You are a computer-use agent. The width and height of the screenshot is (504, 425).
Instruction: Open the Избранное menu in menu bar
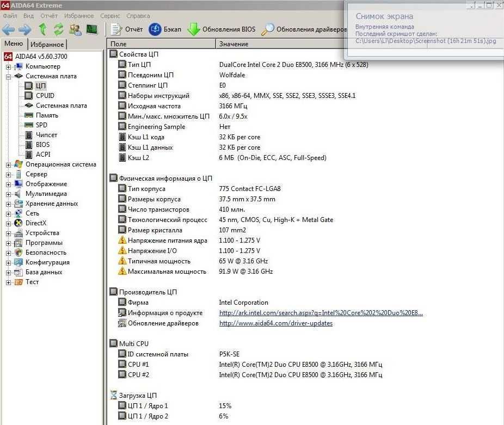pyautogui.click(x=79, y=16)
